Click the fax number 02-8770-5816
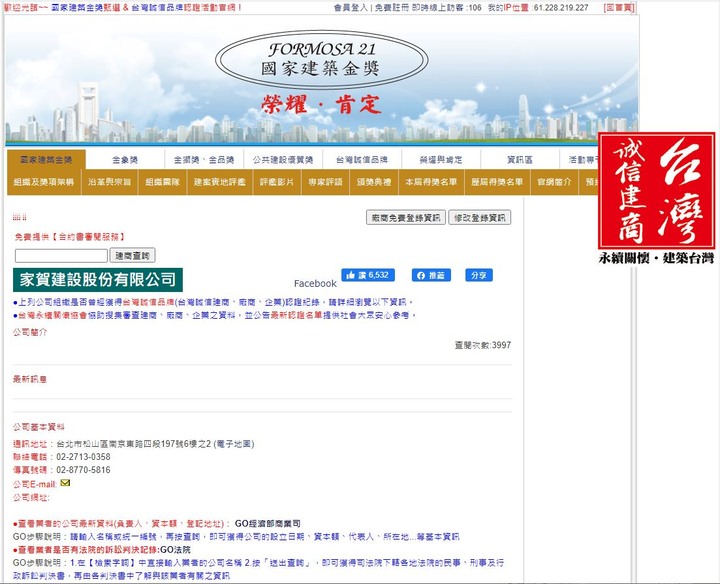The width and height of the screenshot is (720, 584). click(x=83, y=470)
